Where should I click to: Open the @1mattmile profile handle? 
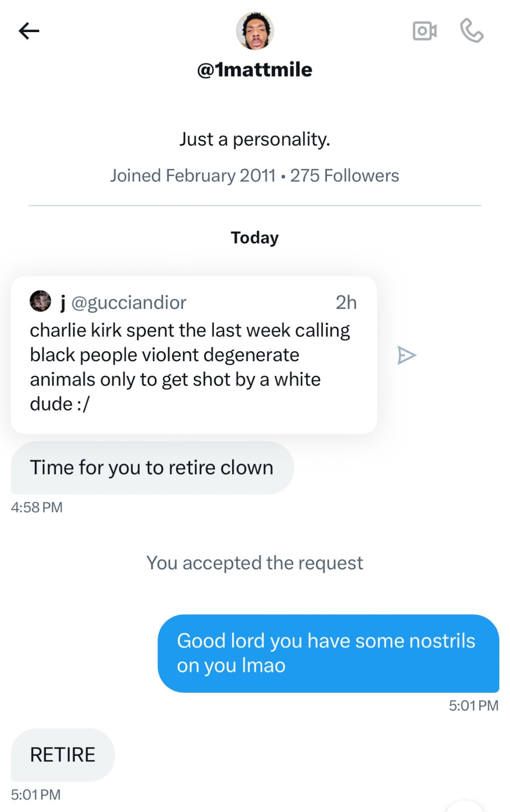[255, 70]
